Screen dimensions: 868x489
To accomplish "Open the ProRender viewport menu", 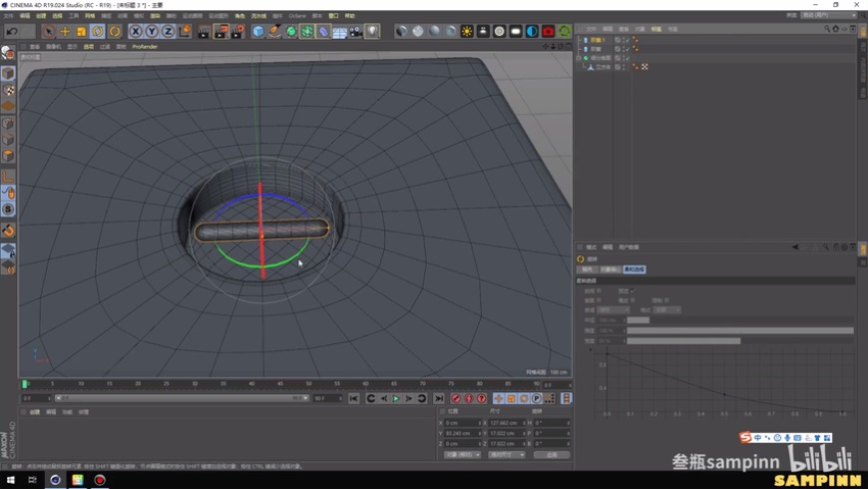I will click(x=145, y=47).
